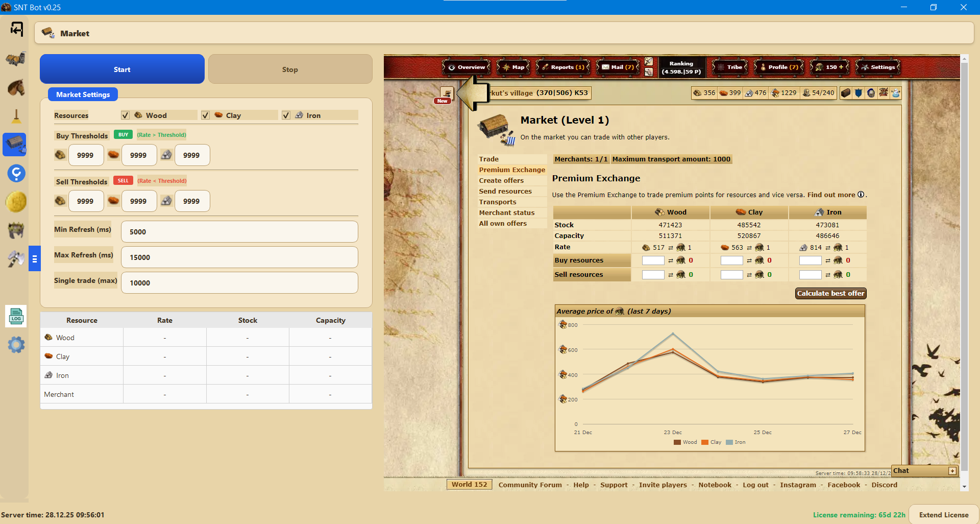Open the Market Settings tab
Viewport: 980px width, 524px height.
83,94
